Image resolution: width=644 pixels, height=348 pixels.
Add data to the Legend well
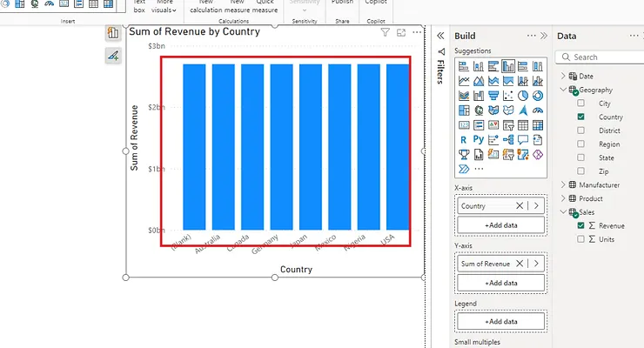(x=501, y=321)
